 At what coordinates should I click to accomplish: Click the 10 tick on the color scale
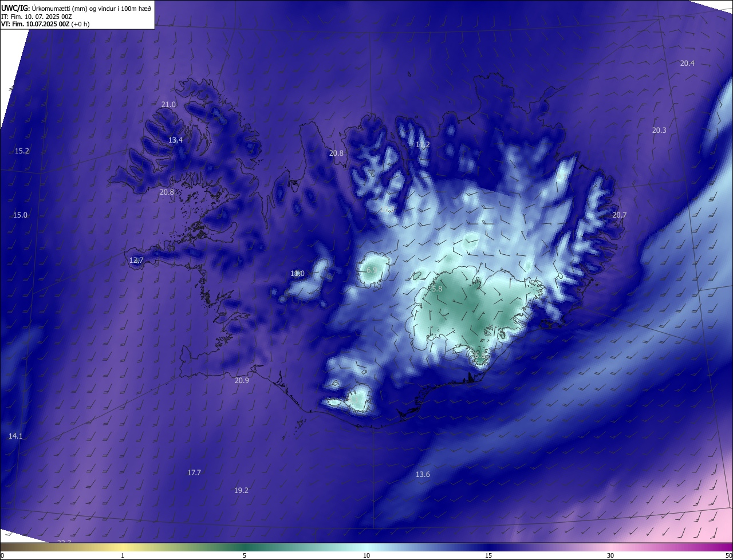tap(366, 556)
